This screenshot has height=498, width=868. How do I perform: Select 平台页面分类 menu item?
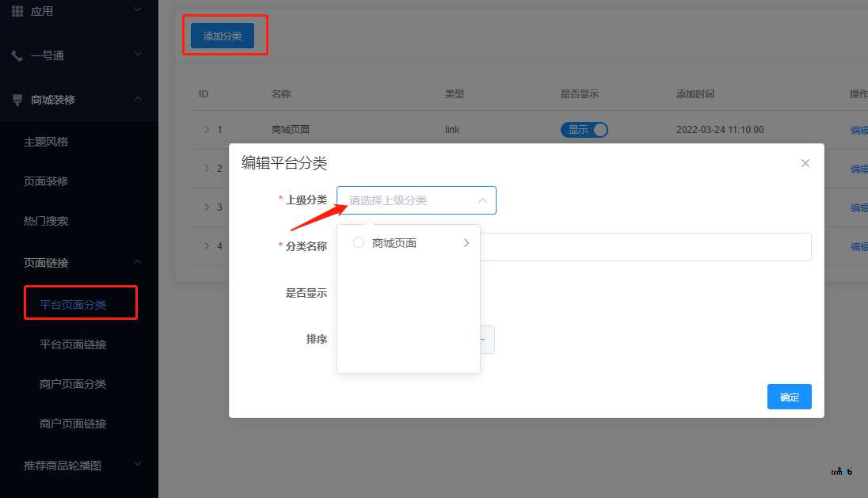(73, 304)
